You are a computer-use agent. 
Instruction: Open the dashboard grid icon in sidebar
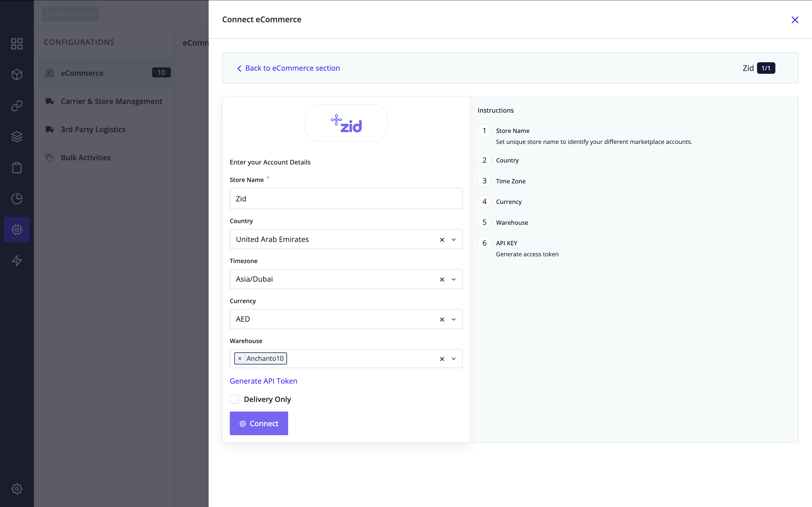click(x=17, y=44)
